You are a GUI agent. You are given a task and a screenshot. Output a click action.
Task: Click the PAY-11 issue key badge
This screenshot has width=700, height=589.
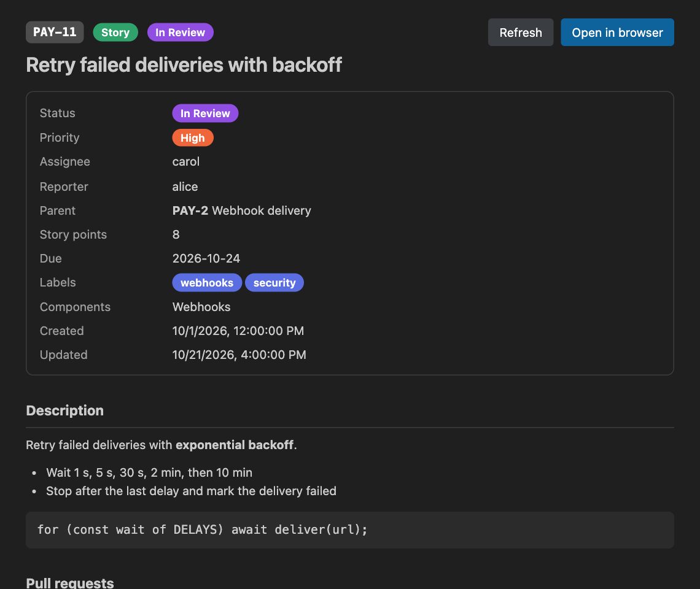click(x=55, y=32)
